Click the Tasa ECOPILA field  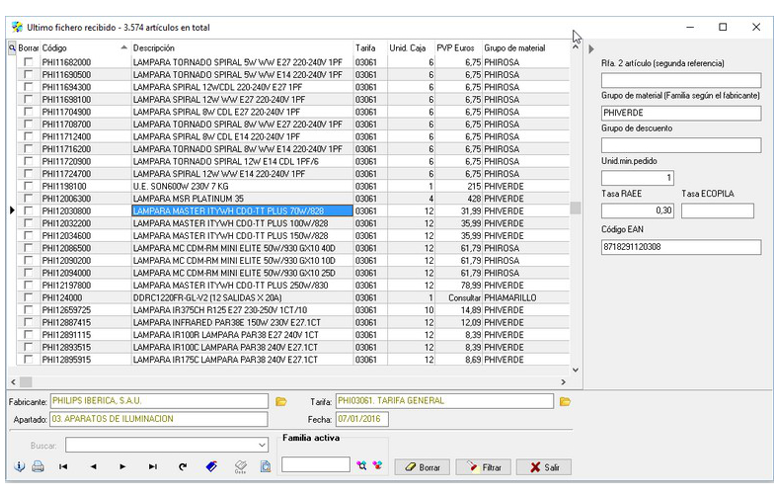click(717, 210)
